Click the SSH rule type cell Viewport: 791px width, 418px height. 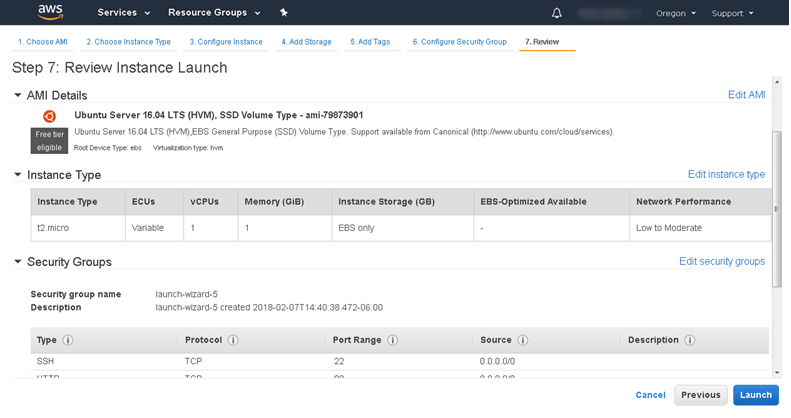pyautogui.click(x=45, y=362)
